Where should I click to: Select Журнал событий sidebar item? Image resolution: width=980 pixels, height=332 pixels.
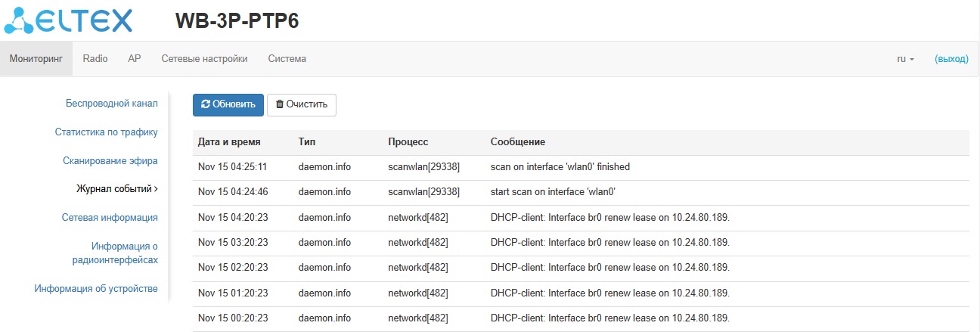[x=116, y=188]
